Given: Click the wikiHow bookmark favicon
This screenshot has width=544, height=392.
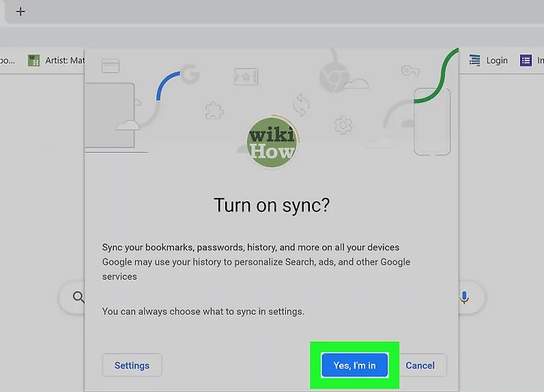Looking at the screenshot, I should (x=34, y=60).
